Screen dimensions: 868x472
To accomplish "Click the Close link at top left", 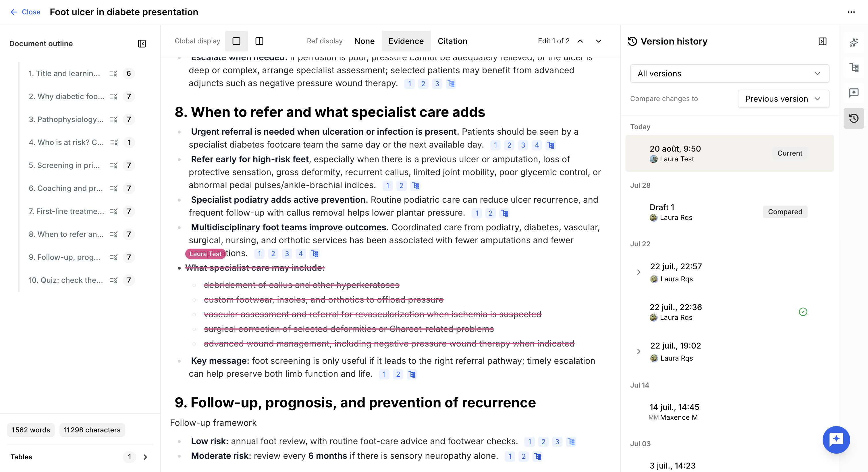I will [x=25, y=12].
